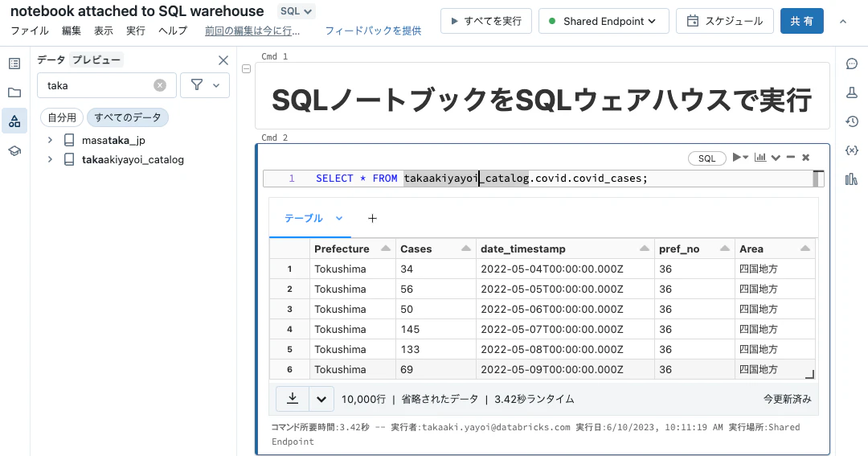
Task: Minimize the Cmd 2 cell
Action: [x=791, y=158]
